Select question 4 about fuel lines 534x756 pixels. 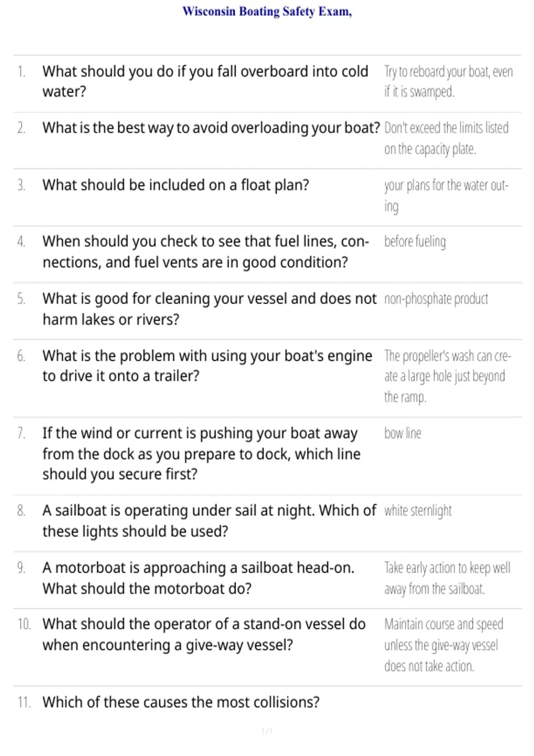206,252
